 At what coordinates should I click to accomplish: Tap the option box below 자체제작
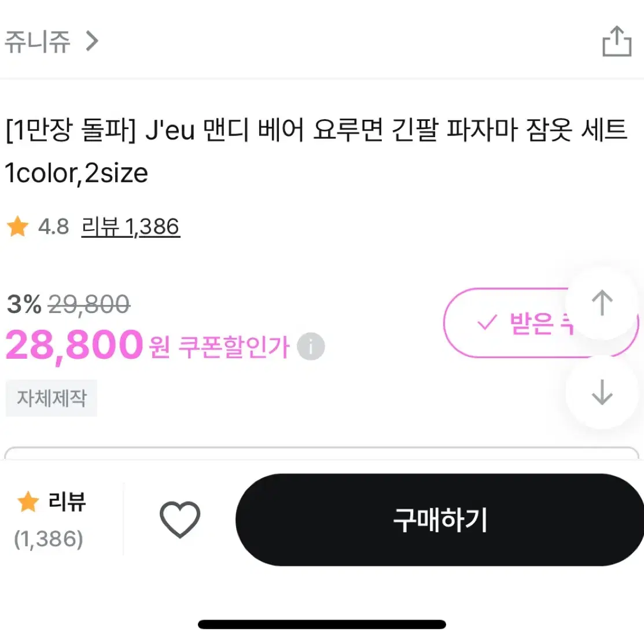[322, 452]
